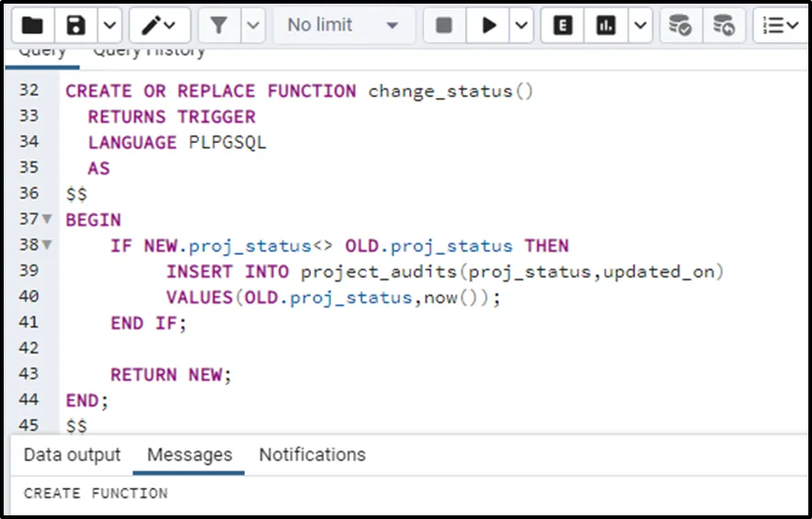Collapse the IF block fold at line 38
This screenshot has width=812, height=519.
48,246
